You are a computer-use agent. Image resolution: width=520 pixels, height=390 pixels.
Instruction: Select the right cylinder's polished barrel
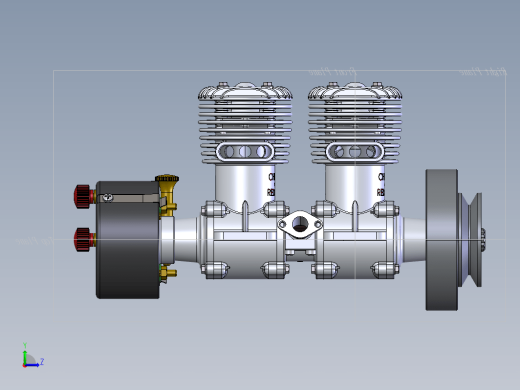355,187
